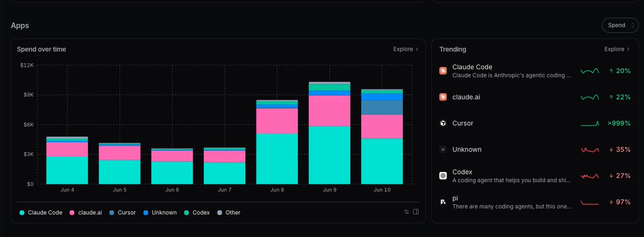Click the Jun 7 Claude Code bar segment

click(x=224, y=173)
